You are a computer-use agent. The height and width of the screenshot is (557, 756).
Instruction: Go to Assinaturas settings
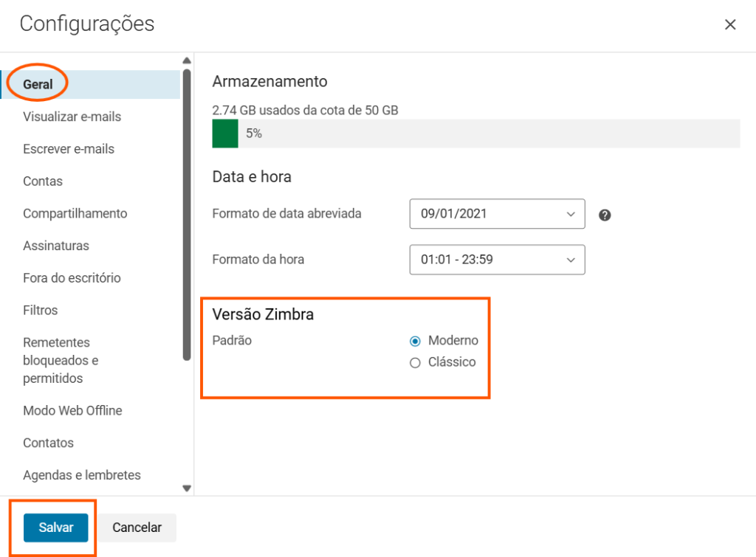click(56, 246)
